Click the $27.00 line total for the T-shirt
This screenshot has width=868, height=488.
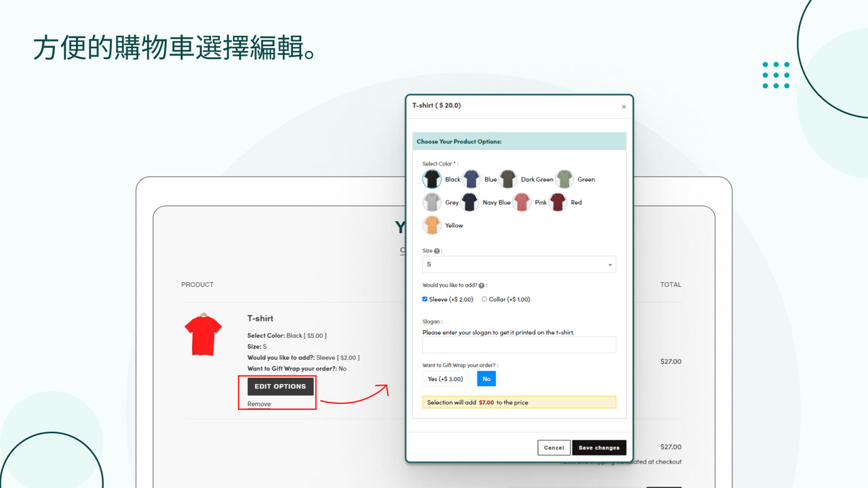coord(671,361)
